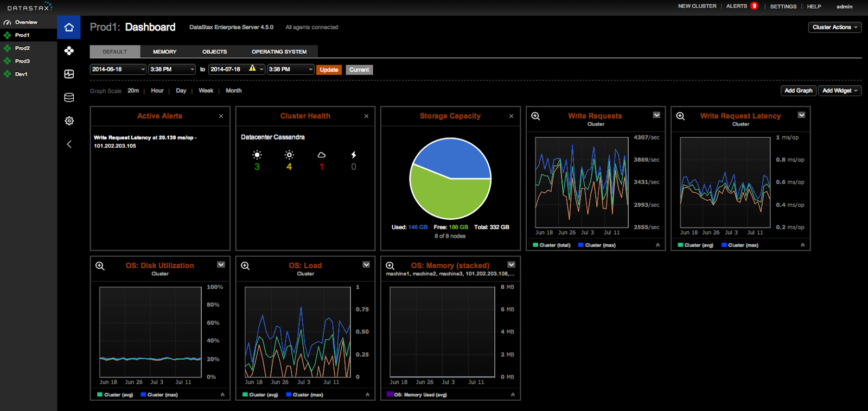Viewport: 868px width, 411px height.
Task: Open the database data icon in sidebar
Action: click(69, 97)
